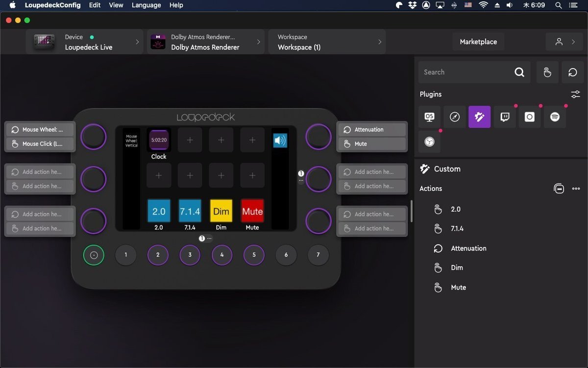Open the LoupedeckConfig app menu
Image resolution: width=588 pixels, height=368 pixels.
pyautogui.click(x=52, y=5)
